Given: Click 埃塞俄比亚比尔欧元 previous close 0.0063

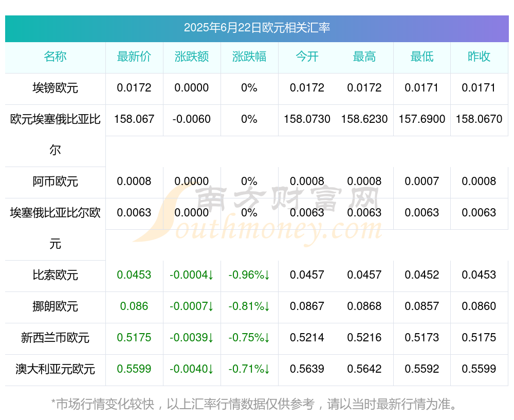Looking at the screenshot, I should 479,213.
